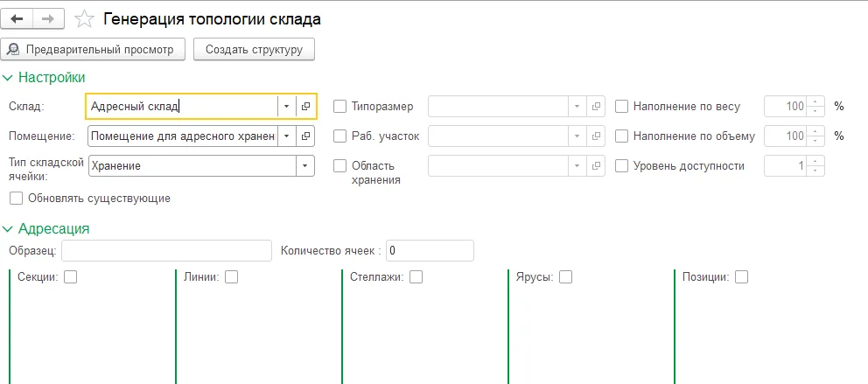Enable the Раб. участок checkbox
This screenshot has height=384, width=868.
point(339,136)
